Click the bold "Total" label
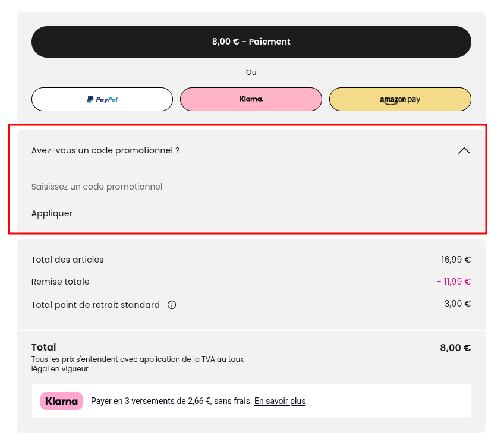This screenshot has height=448, width=504. [44, 348]
